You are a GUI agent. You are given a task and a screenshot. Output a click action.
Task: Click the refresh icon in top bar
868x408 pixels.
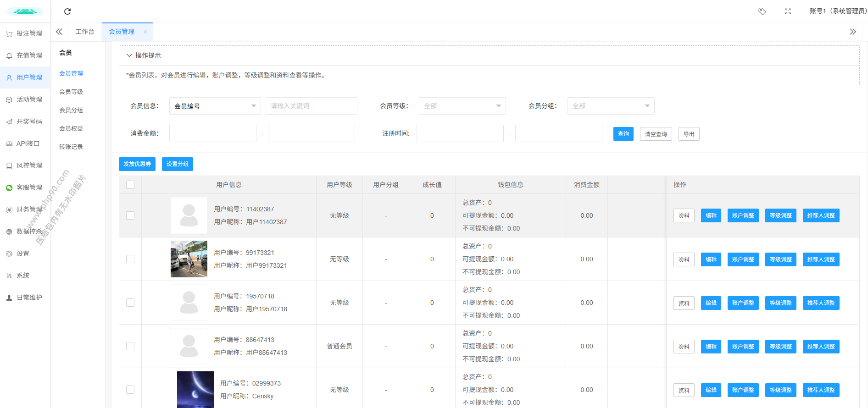67,11
